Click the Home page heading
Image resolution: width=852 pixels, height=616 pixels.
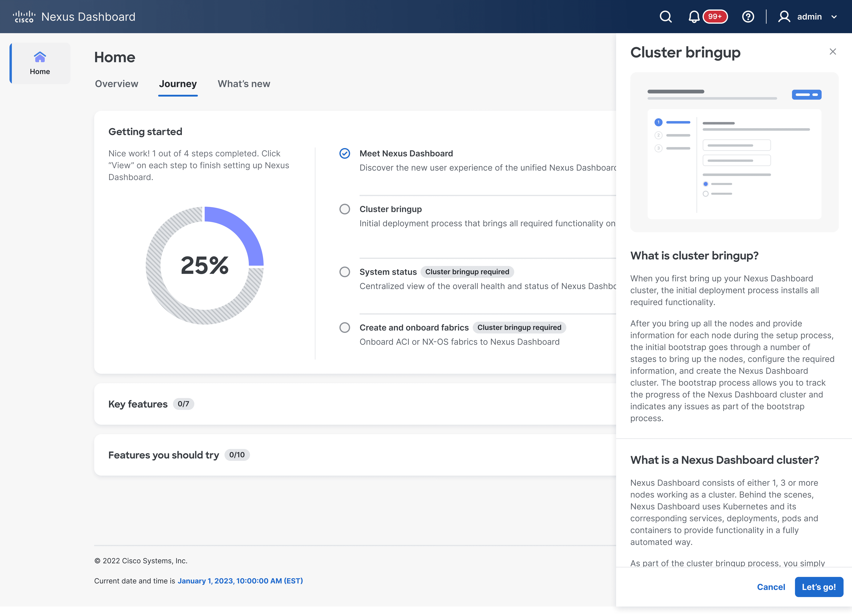coord(115,57)
